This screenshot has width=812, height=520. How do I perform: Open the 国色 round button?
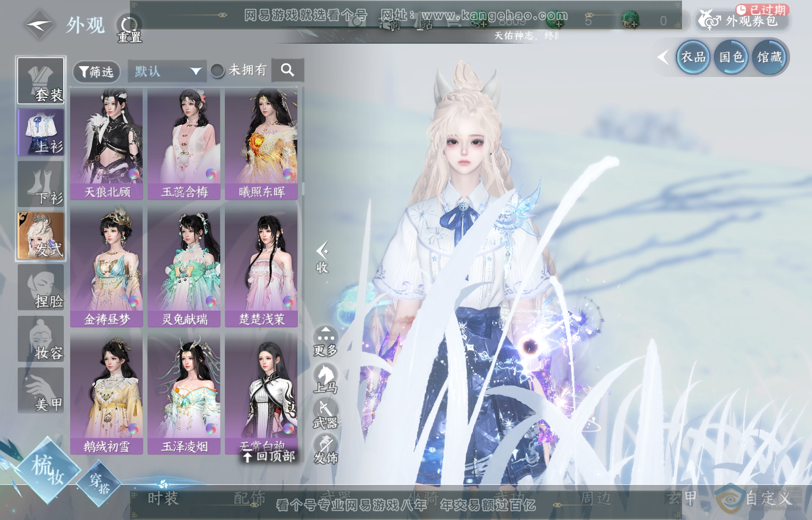(731, 57)
